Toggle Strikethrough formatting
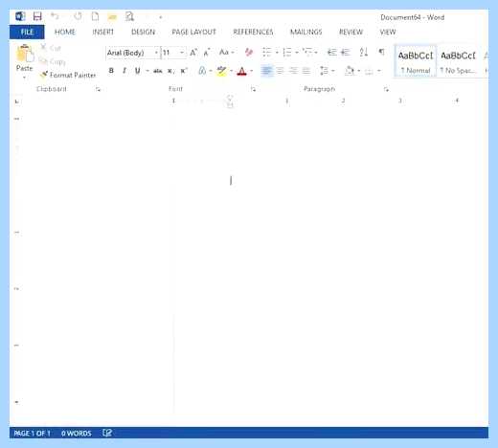This screenshot has width=498, height=448. click(x=158, y=71)
